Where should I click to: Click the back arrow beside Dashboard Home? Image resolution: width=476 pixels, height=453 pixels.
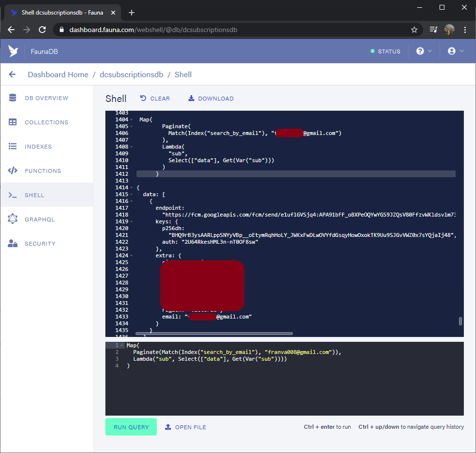(x=13, y=74)
